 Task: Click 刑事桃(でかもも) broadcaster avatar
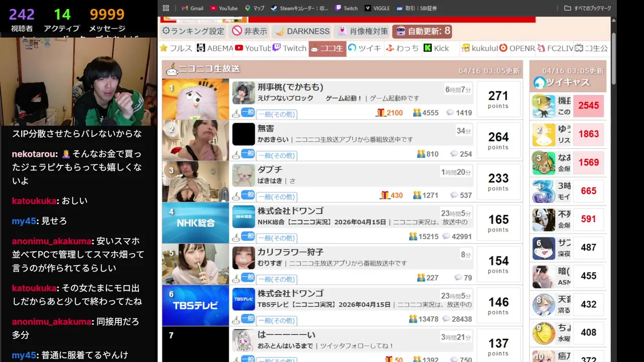coord(244,93)
